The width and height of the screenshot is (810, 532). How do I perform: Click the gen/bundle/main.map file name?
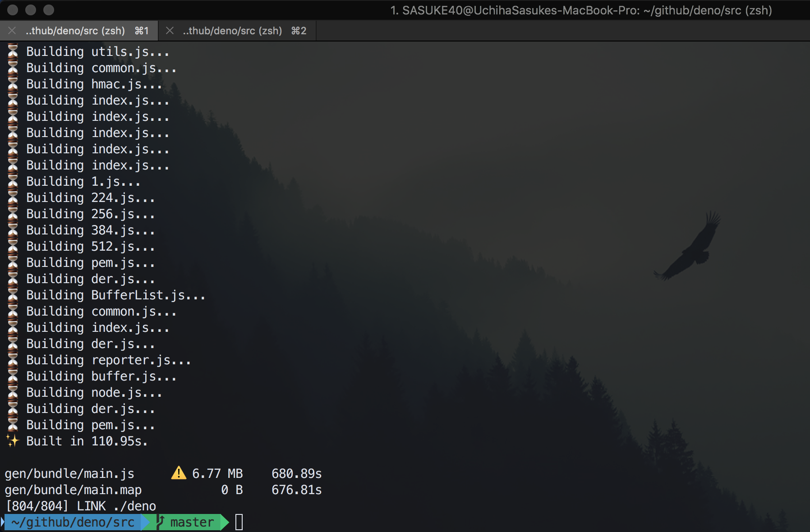pyautogui.click(x=73, y=490)
